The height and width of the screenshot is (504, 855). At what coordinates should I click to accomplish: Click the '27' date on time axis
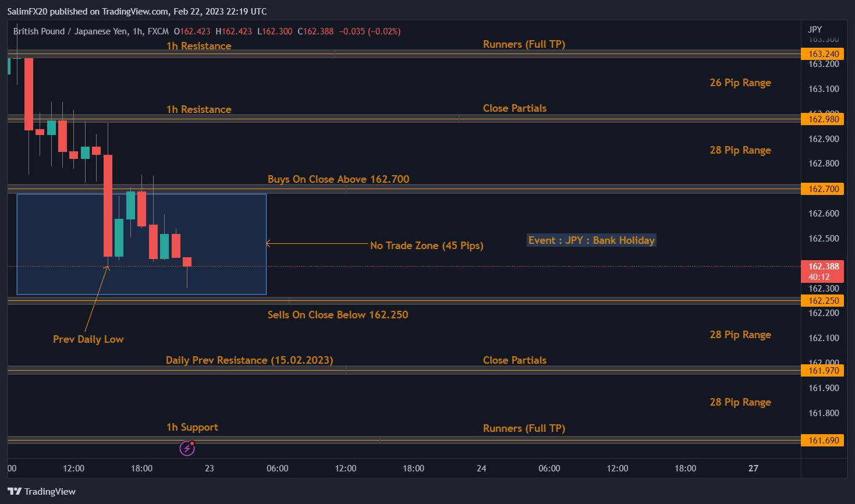[x=753, y=468]
